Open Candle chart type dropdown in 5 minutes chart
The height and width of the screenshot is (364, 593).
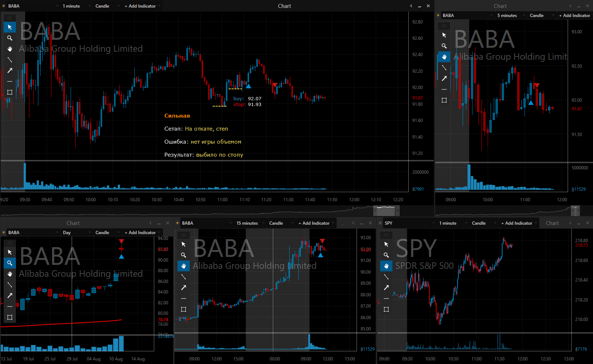click(542, 16)
